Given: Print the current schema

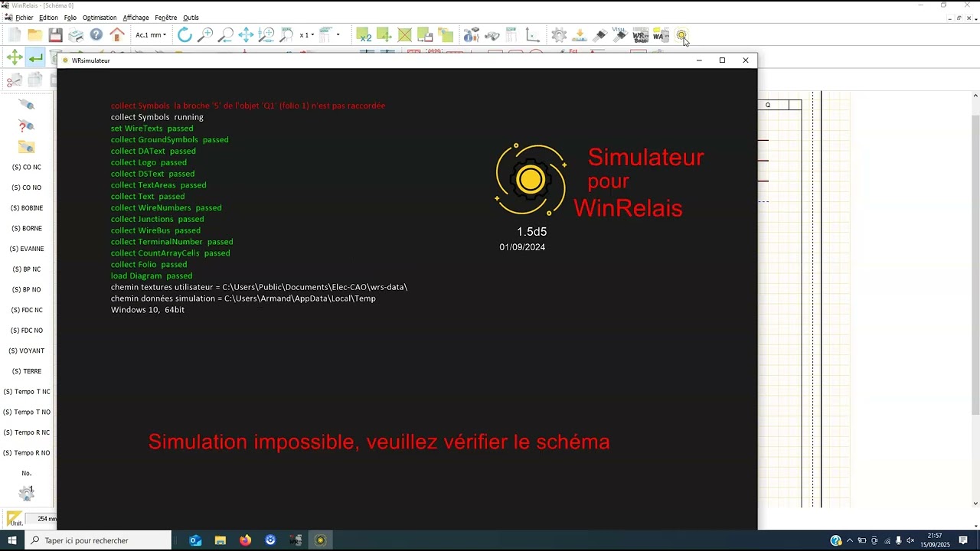Looking at the screenshot, I should [76, 35].
